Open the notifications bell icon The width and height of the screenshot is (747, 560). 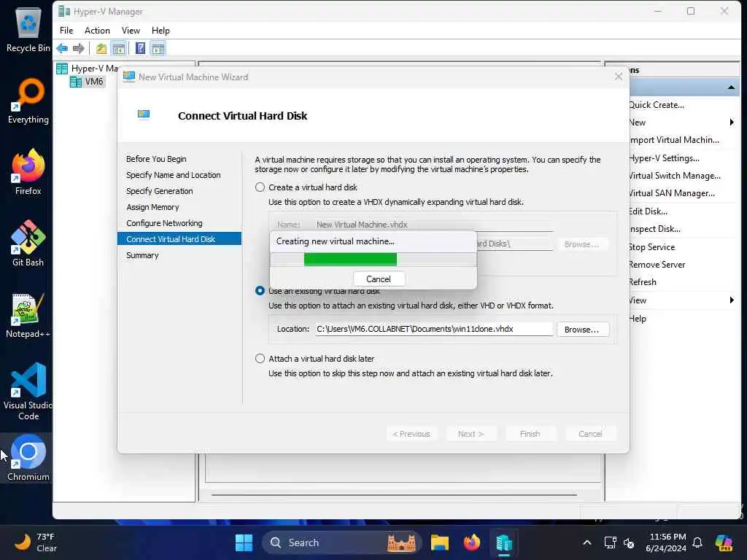point(697,542)
